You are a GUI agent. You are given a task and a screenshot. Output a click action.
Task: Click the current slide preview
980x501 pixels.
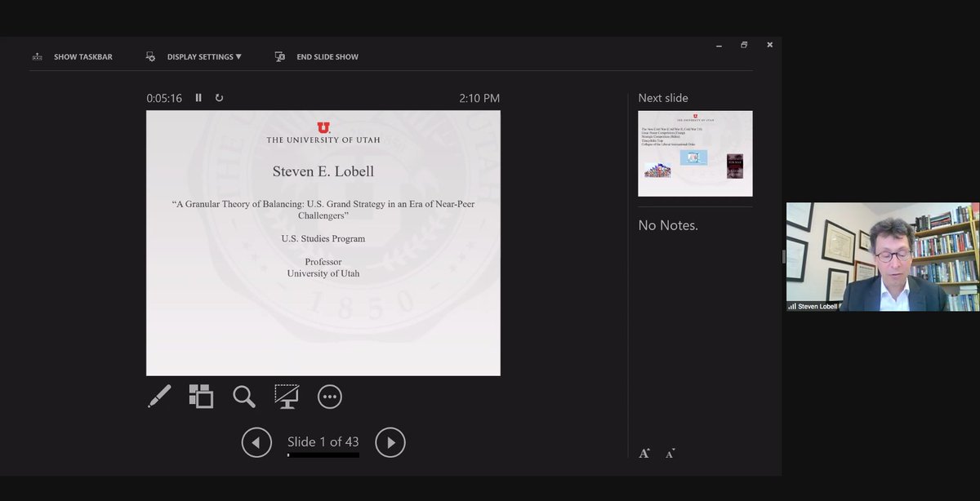point(323,243)
